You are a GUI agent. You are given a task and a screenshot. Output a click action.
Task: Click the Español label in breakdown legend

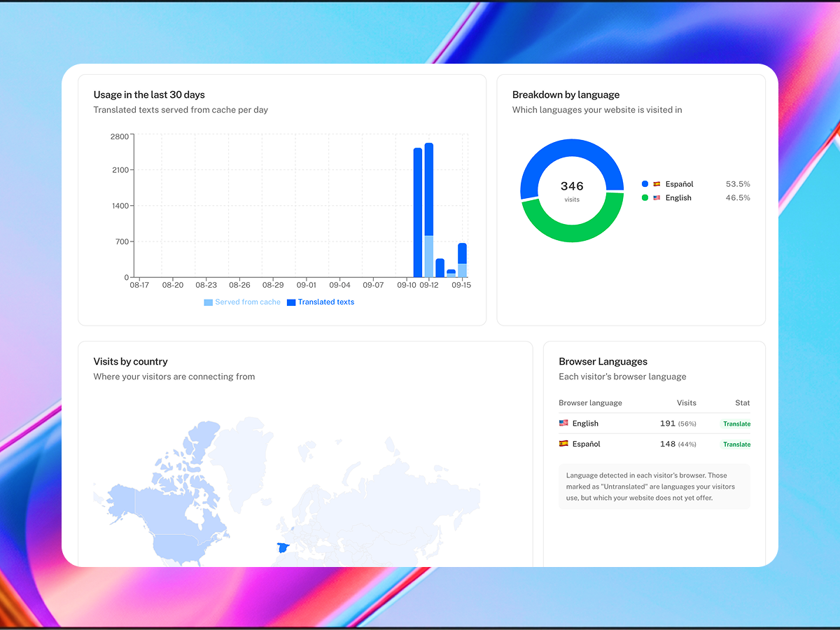click(x=679, y=184)
